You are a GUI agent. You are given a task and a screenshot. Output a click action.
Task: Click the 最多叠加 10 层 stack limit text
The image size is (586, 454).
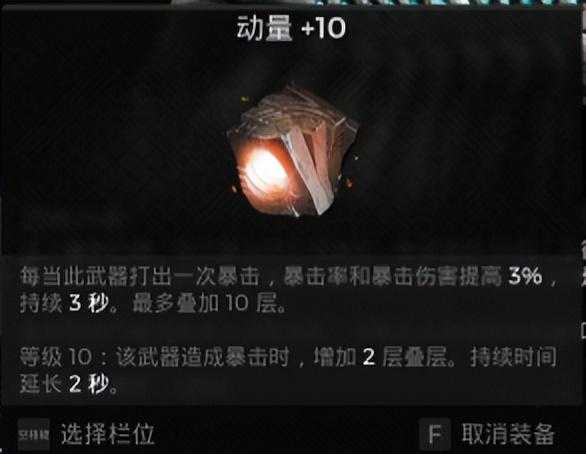(209, 303)
